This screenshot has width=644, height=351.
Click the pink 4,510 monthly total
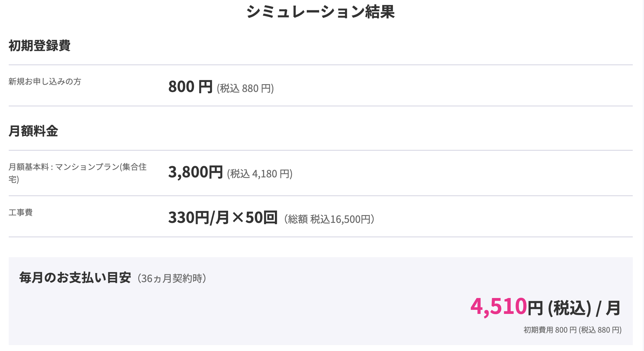(498, 306)
